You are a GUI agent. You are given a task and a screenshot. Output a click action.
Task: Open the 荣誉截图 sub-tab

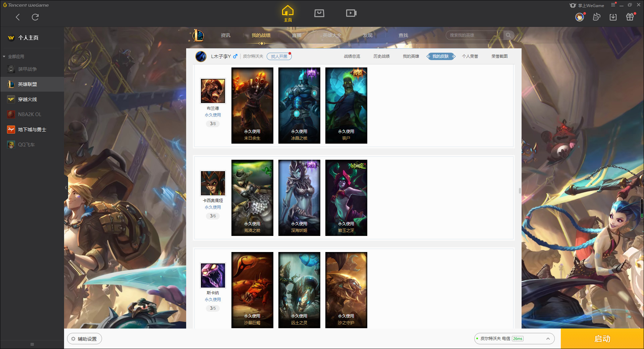click(x=499, y=56)
